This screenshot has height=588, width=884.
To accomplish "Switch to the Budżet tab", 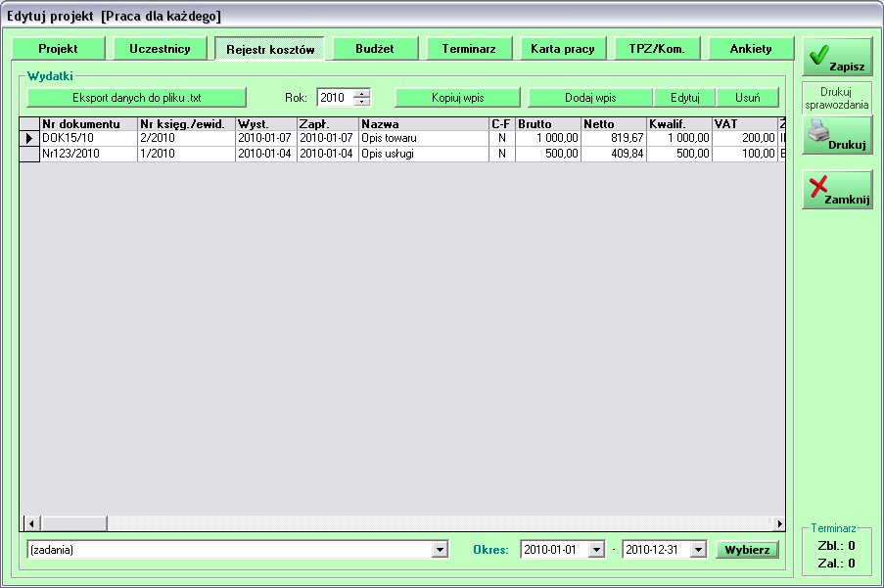I will 375,49.
